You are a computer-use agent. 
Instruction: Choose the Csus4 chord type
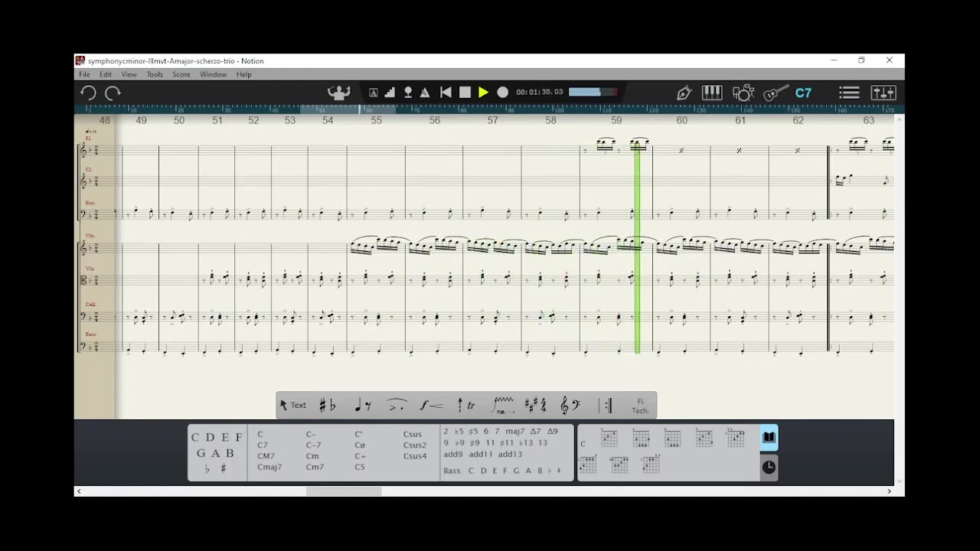click(x=414, y=456)
